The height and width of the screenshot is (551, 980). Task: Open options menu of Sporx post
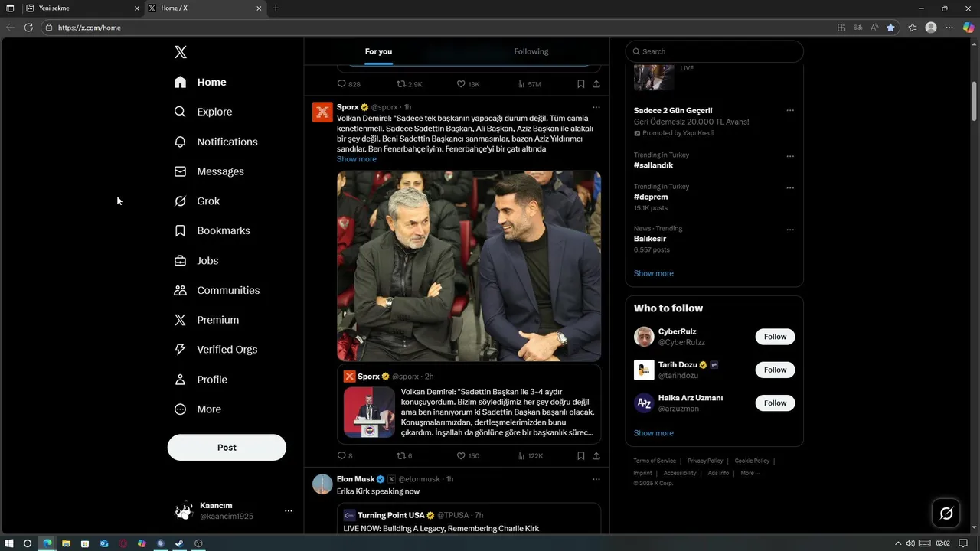(x=596, y=107)
